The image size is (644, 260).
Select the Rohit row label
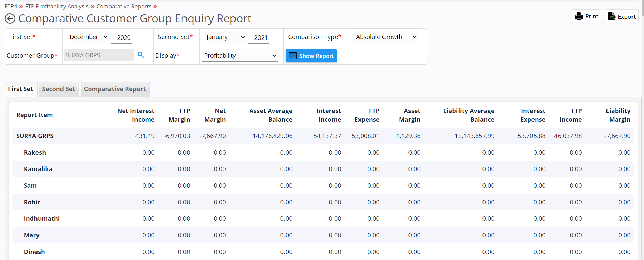pos(32,202)
